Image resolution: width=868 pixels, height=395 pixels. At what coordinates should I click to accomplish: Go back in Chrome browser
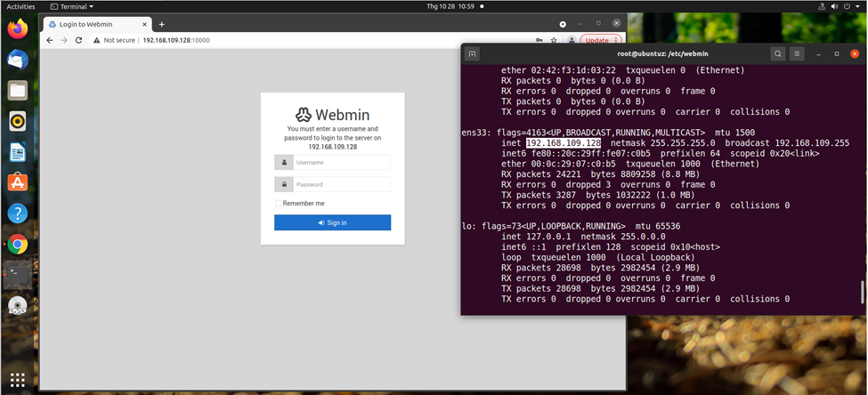[50, 40]
